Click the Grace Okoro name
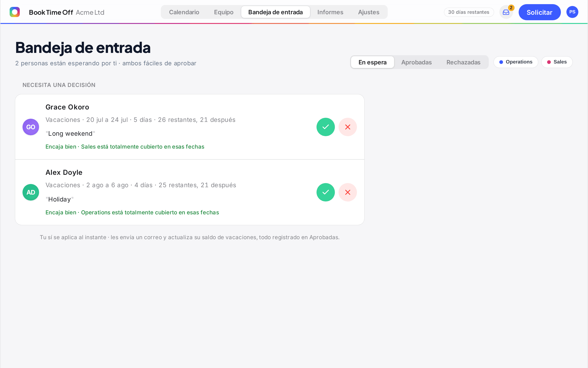The image size is (588, 368). [x=67, y=107]
